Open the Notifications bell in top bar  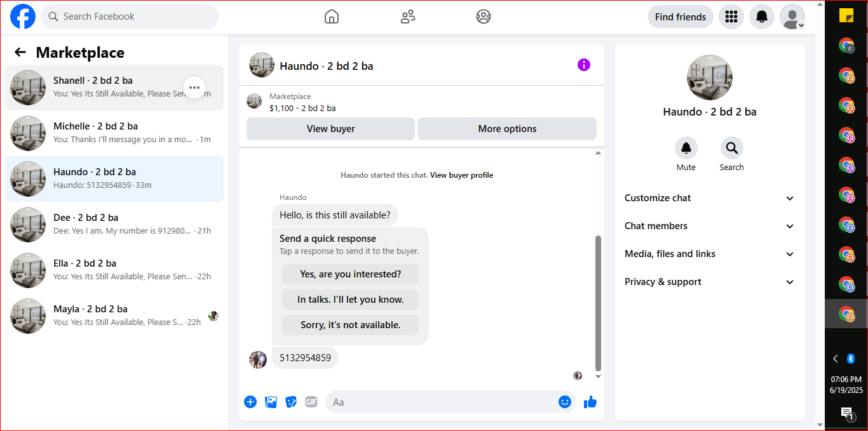click(x=762, y=17)
